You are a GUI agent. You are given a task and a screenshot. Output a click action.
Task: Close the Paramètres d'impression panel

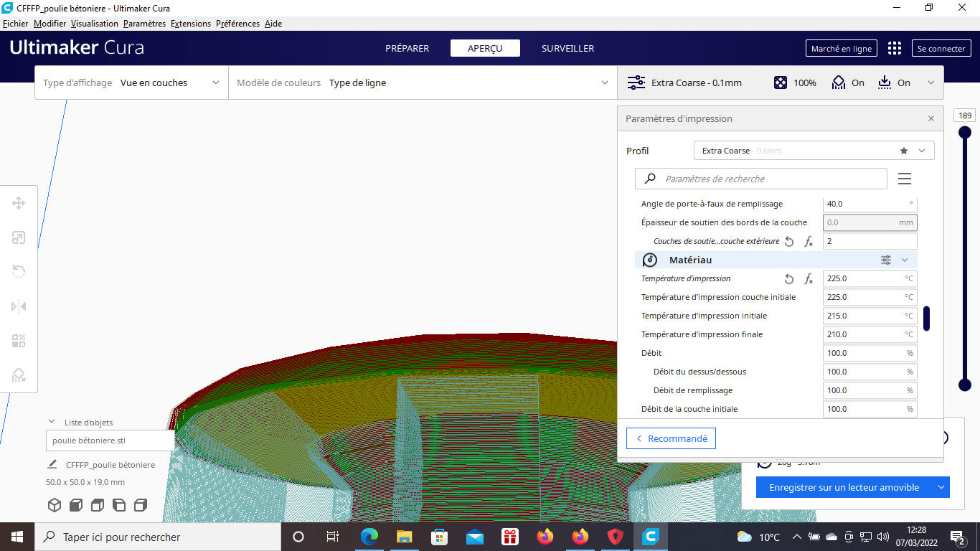(931, 118)
